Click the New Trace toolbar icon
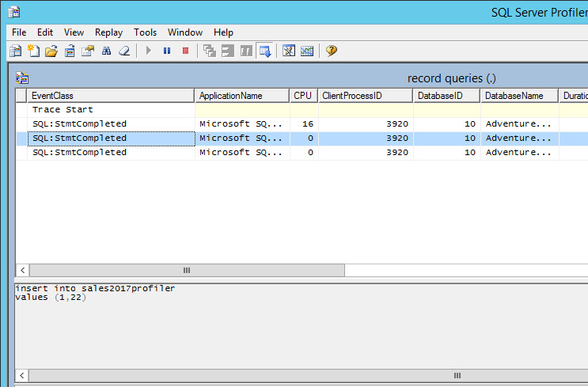The height and width of the screenshot is (387, 588). pos(15,51)
